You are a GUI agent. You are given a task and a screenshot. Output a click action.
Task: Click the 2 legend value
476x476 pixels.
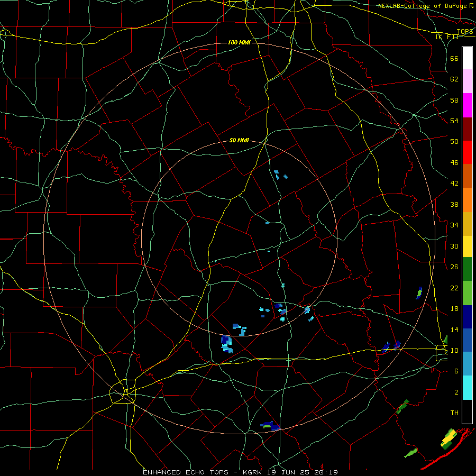coord(456,392)
